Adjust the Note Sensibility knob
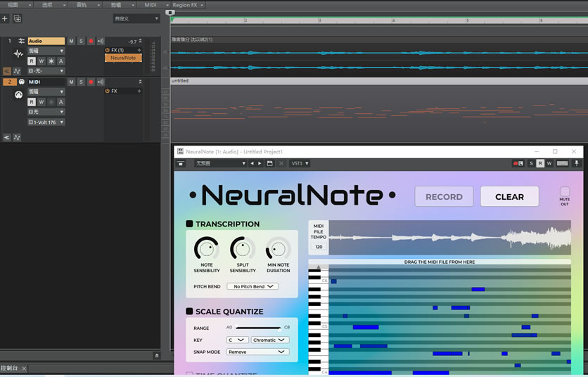Image resolution: width=588 pixels, height=377 pixels. click(x=207, y=248)
